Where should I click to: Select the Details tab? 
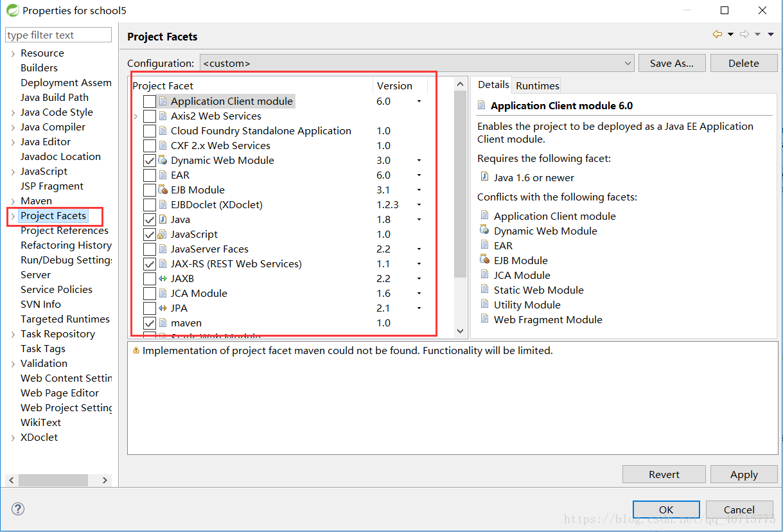coord(493,84)
